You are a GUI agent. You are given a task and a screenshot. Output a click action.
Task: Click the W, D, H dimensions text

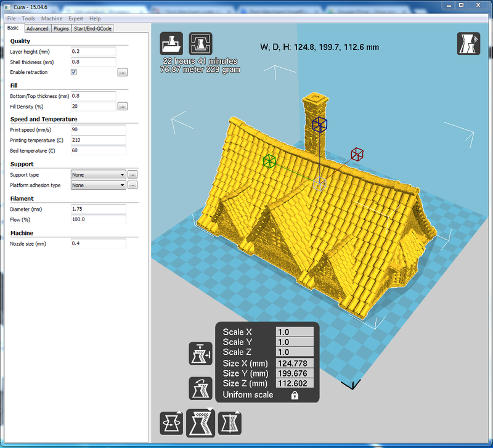click(x=319, y=47)
